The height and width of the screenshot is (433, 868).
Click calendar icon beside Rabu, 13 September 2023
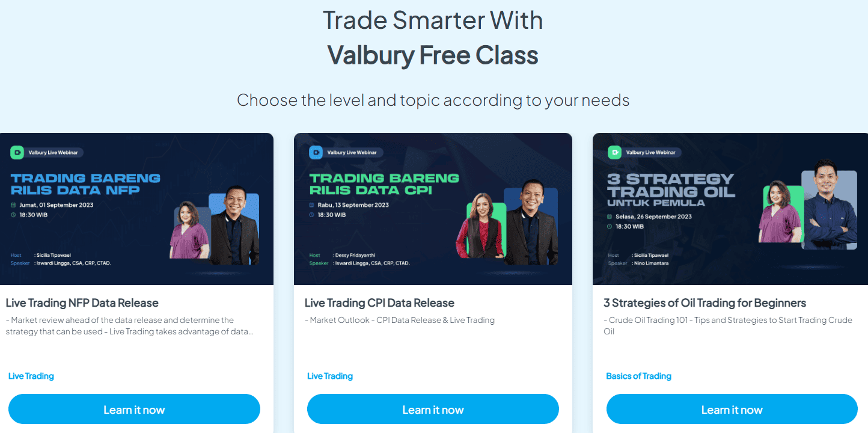pos(311,205)
